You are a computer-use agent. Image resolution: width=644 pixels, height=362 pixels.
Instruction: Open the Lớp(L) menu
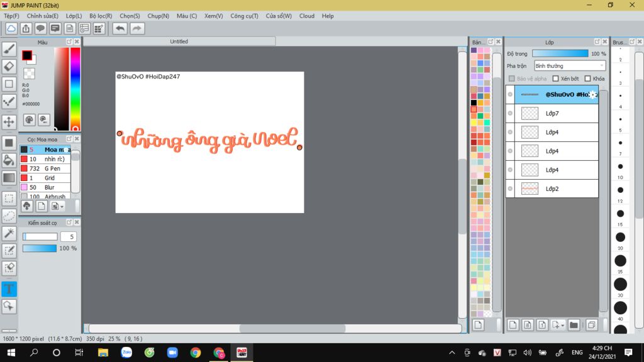(x=74, y=16)
